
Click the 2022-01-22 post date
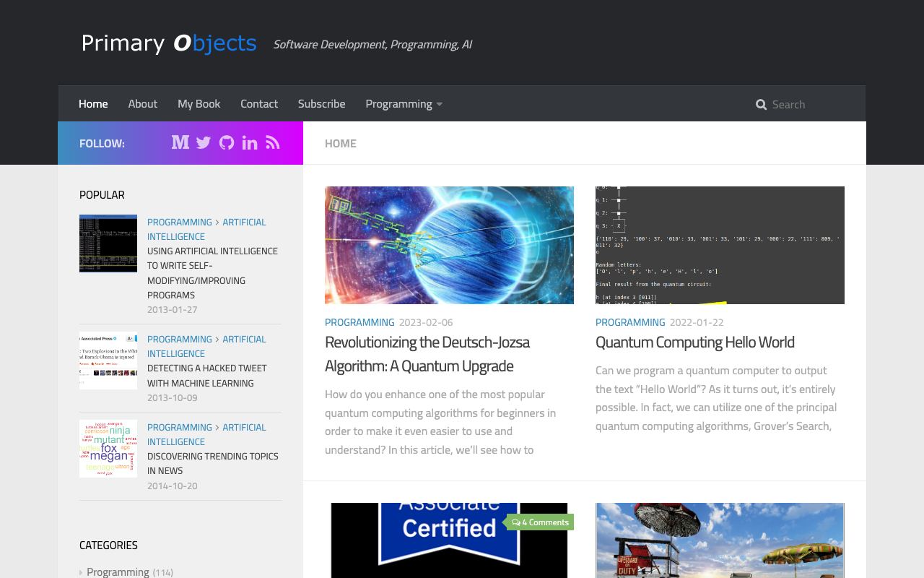point(697,322)
